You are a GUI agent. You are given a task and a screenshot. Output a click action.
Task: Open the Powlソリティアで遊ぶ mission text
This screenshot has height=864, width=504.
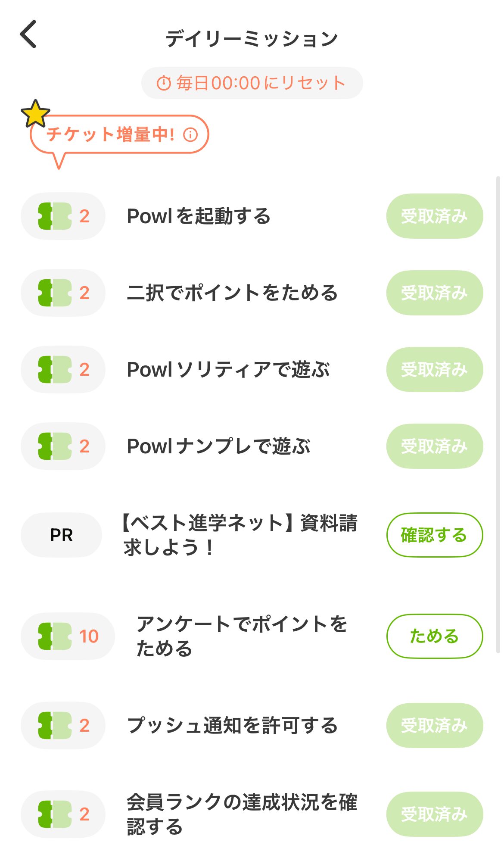point(228,369)
